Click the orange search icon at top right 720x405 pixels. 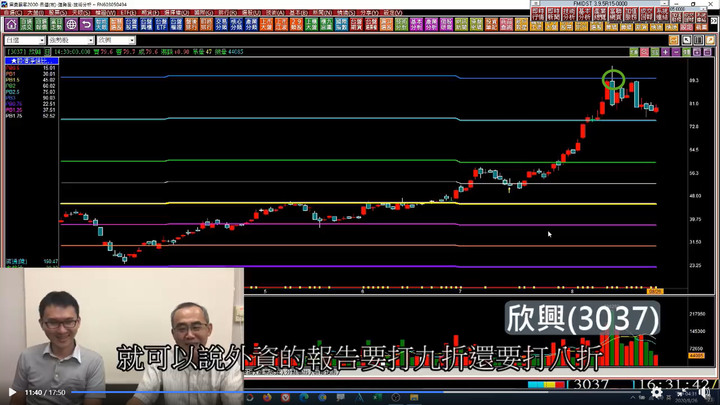click(710, 40)
